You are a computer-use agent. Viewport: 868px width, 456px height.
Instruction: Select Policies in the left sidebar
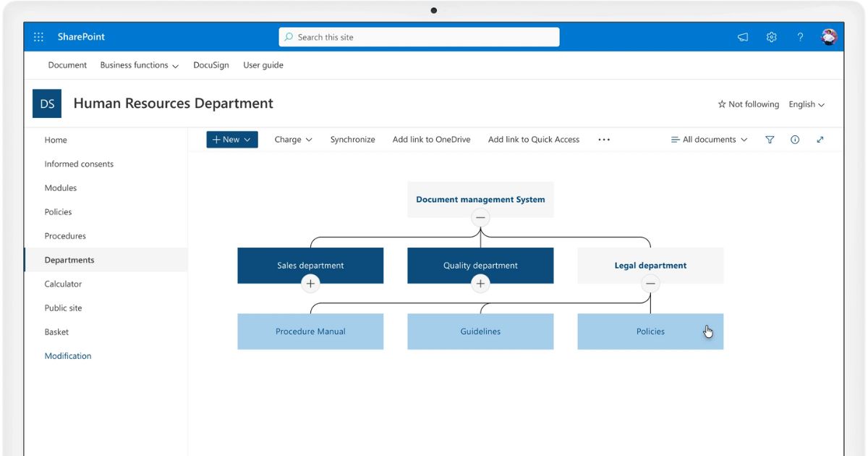pos(58,212)
